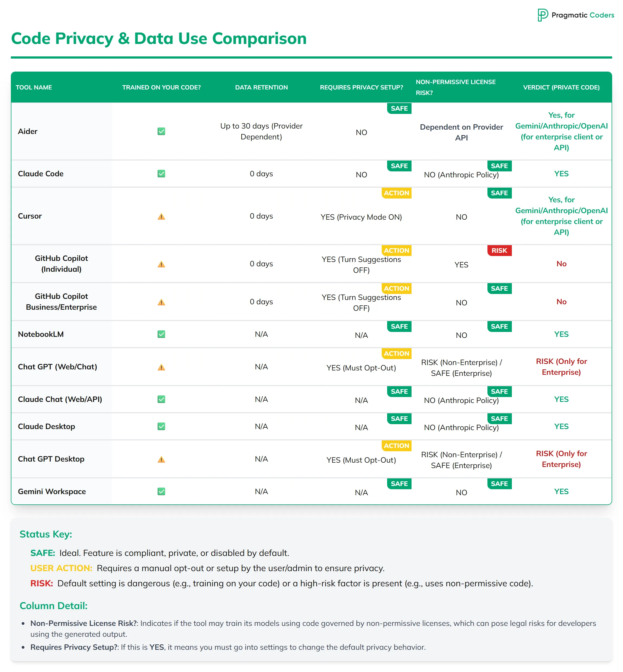Image resolution: width=623 pixels, height=672 pixels.
Task: Click the 'Code Privacy & Data Use Comparison' title
Action: point(159,39)
